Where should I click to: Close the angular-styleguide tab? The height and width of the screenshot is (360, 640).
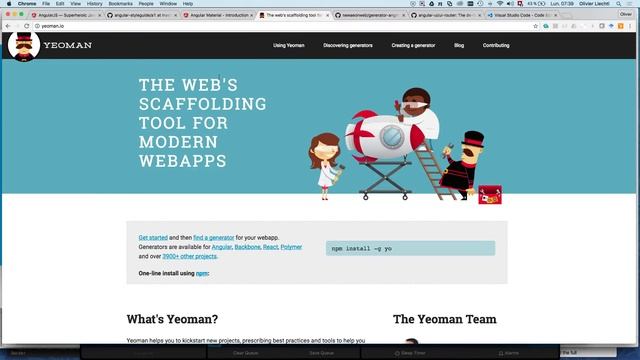[176, 15]
